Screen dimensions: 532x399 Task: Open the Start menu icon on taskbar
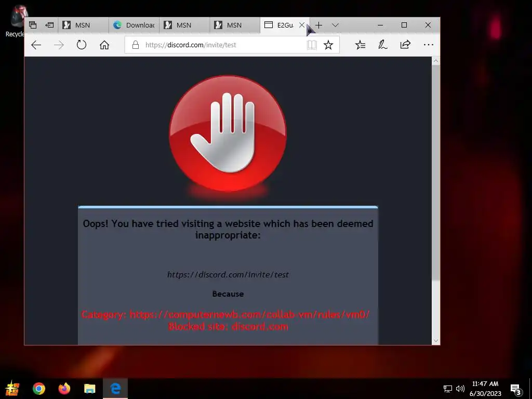click(x=12, y=389)
